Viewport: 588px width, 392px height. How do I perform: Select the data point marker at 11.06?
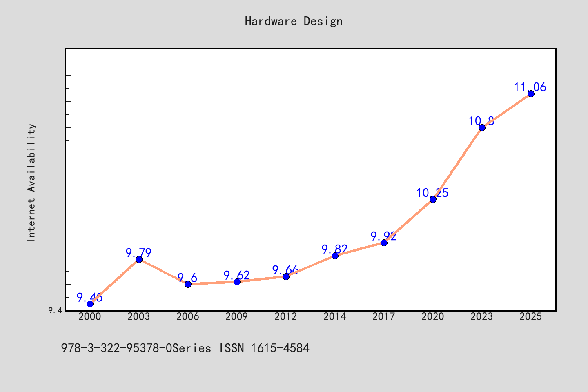(531, 94)
